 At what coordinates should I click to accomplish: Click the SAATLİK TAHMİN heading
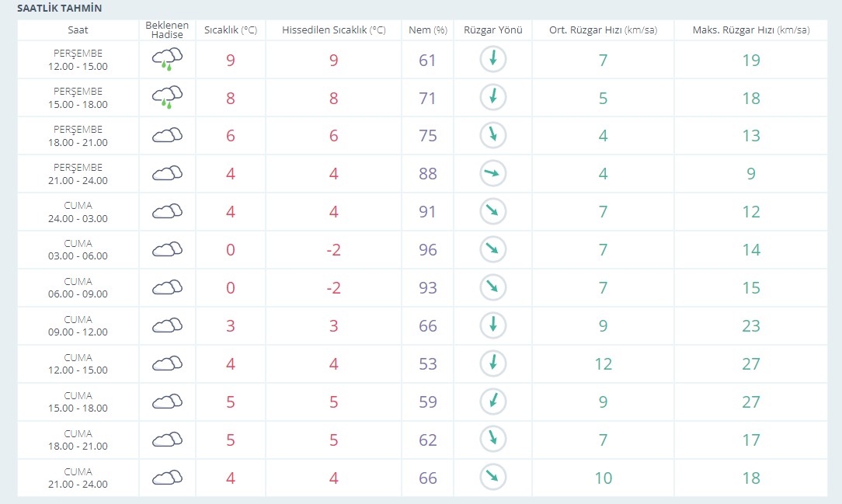point(59,9)
